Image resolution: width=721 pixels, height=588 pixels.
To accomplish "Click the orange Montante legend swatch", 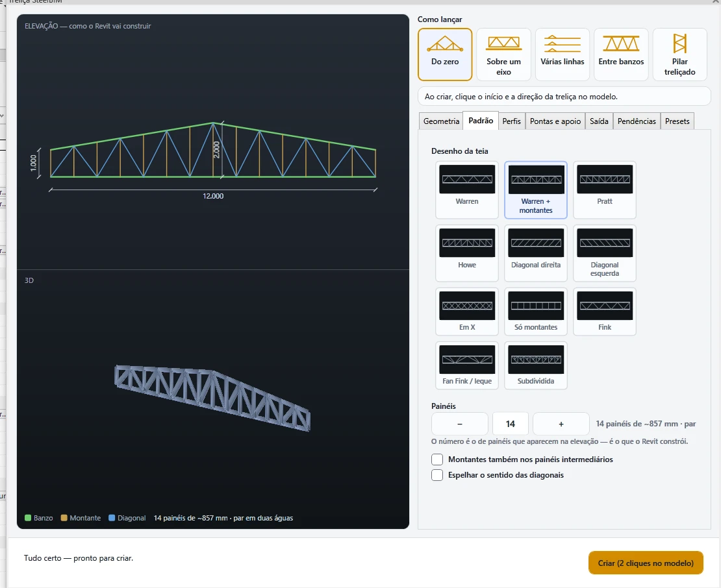I will click(x=64, y=518).
